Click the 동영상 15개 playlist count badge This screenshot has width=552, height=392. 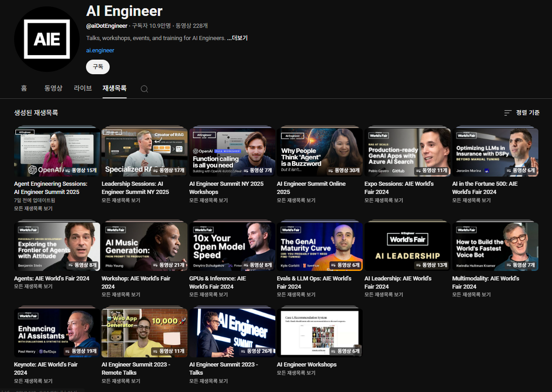pyautogui.click(x=81, y=171)
